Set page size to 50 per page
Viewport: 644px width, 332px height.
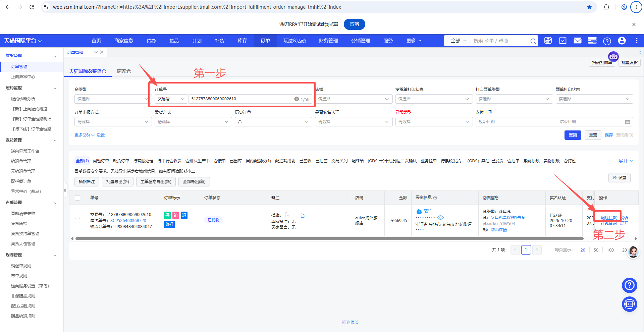(596, 250)
